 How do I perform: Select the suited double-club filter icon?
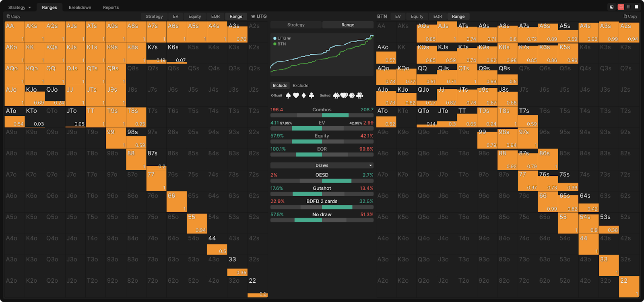tap(360, 95)
